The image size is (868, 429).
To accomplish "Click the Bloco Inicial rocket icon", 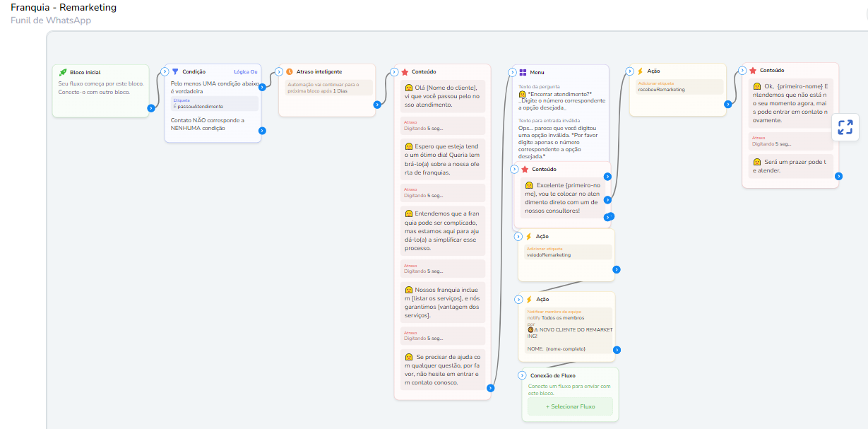I will coord(63,72).
